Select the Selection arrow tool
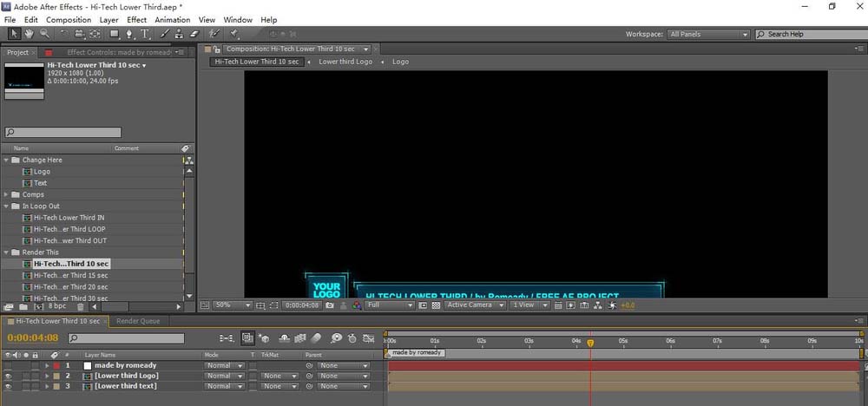The width and height of the screenshot is (868, 406). tap(15, 34)
